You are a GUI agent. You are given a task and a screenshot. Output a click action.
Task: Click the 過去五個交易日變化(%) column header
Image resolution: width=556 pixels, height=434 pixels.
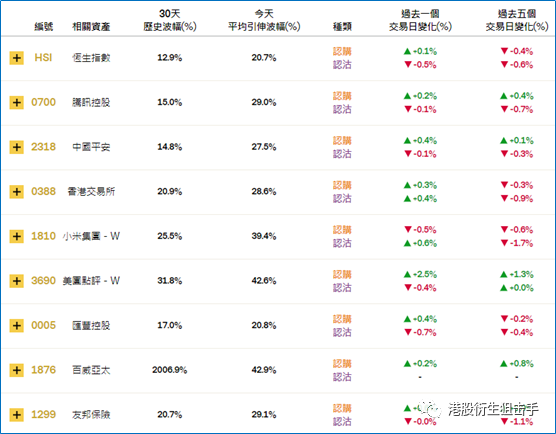point(517,20)
